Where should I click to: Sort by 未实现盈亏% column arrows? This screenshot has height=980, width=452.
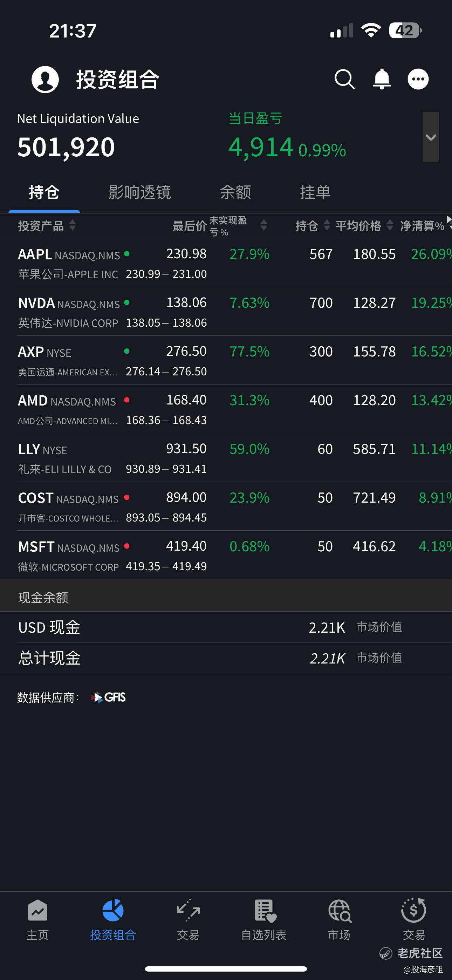(x=263, y=225)
